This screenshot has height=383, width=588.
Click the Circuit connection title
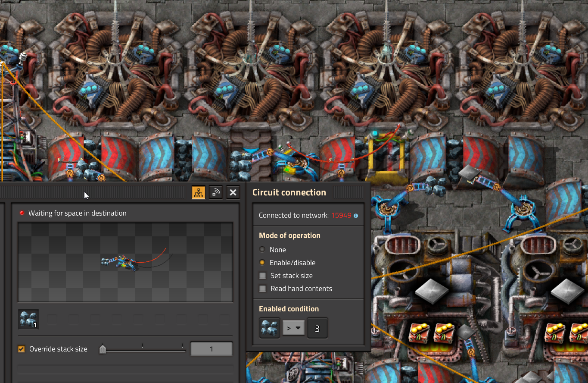(289, 192)
